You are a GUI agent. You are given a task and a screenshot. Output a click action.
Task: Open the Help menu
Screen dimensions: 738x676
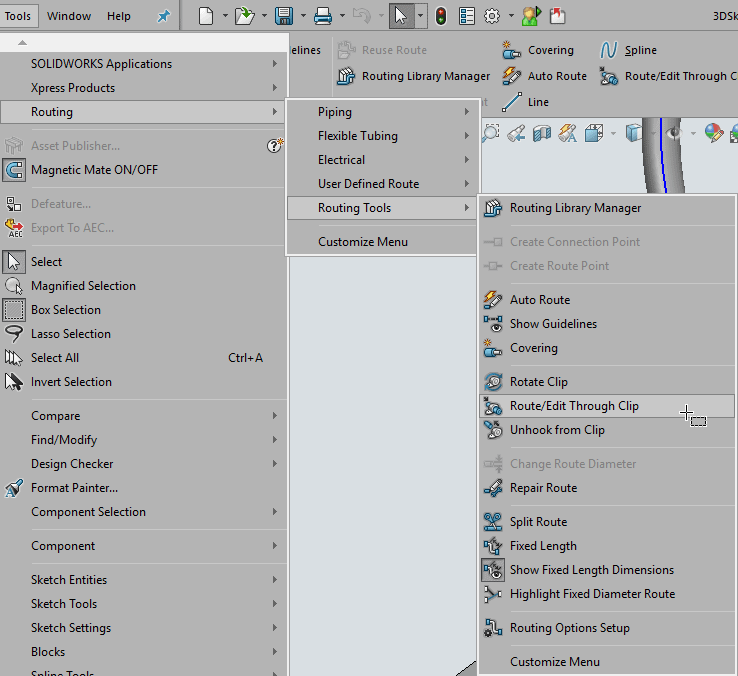point(119,16)
